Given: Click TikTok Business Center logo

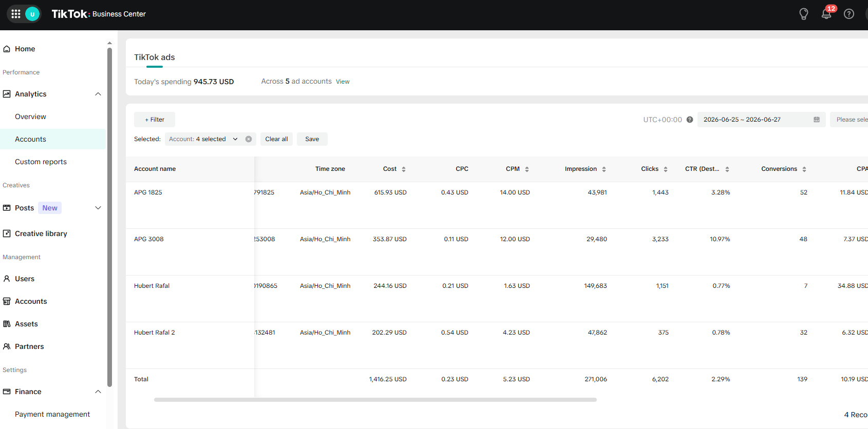Looking at the screenshot, I should point(99,14).
